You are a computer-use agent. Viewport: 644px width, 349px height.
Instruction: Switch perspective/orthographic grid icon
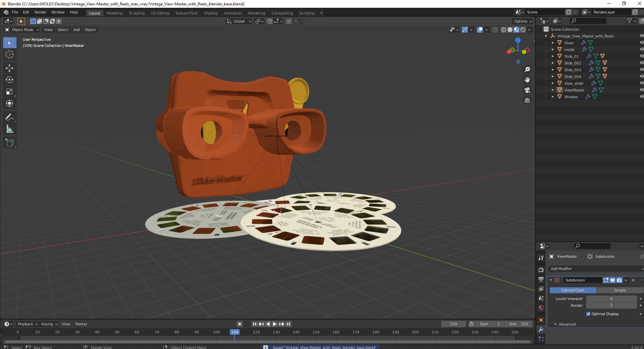527,101
